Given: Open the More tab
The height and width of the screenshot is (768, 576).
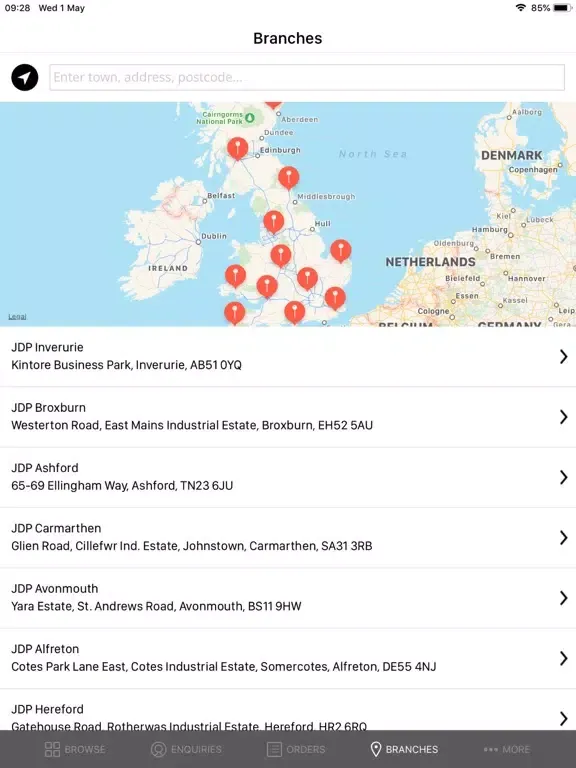Looking at the screenshot, I should pyautogui.click(x=506, y=749).
